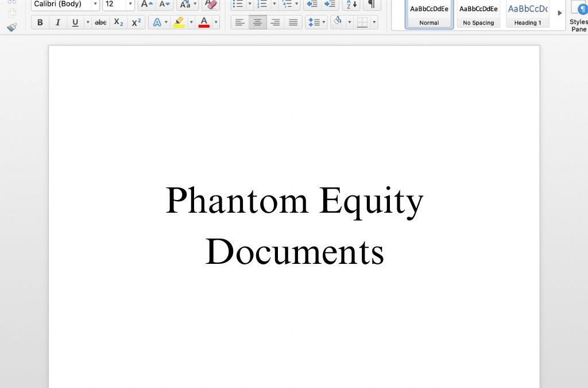This screenshot has height=388, width=588.
Task: Open numbering library dropdown arrow
Action: point(274,4)
